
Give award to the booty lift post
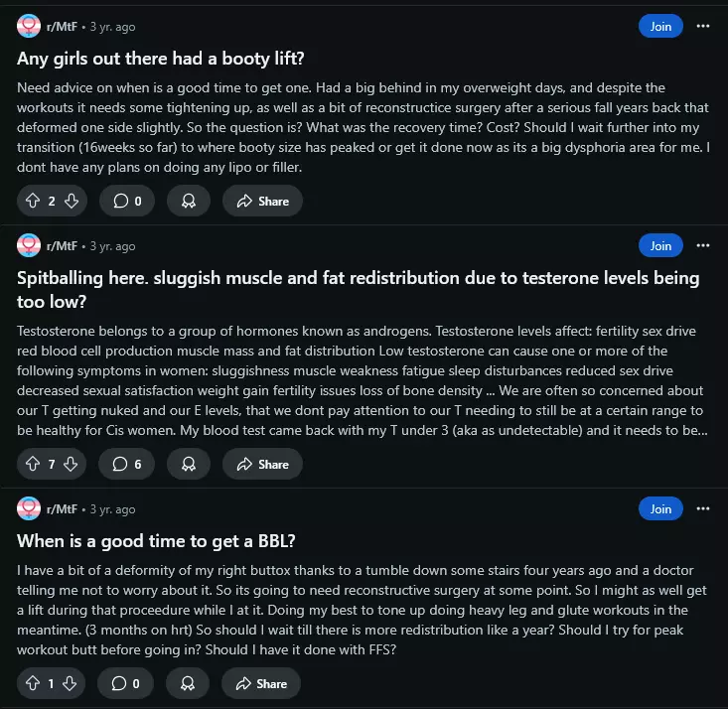click(188, 202)
